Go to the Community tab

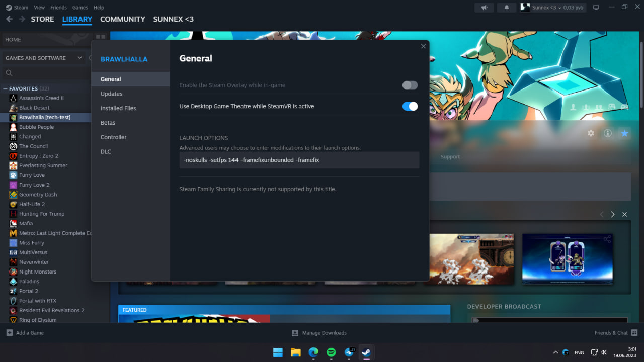point(123,19)
